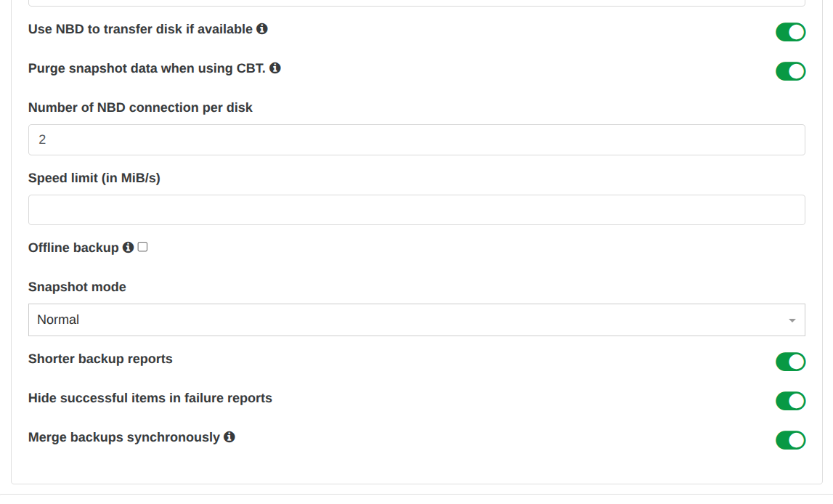Click the info icon beside "Purge snapshot data when using CBT"

[x=275, y=68]
